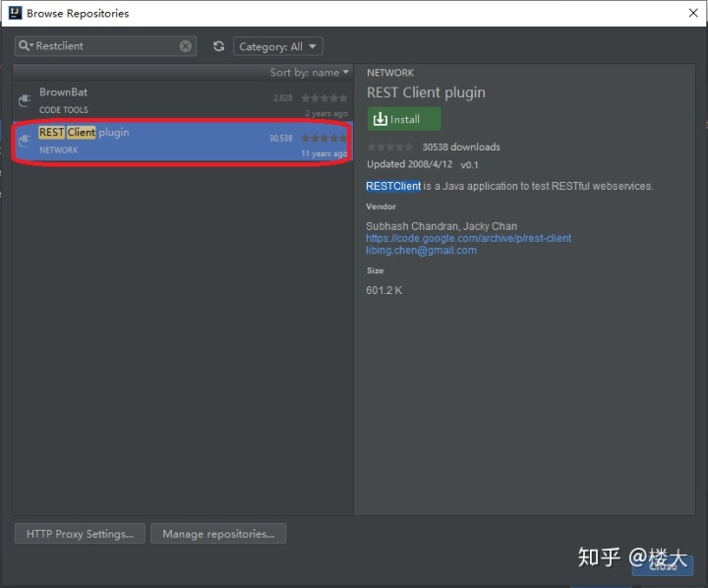Close the Browse Repositories window
The width and height of the screenshot is (708, 588).
click(x=693, y=13)
